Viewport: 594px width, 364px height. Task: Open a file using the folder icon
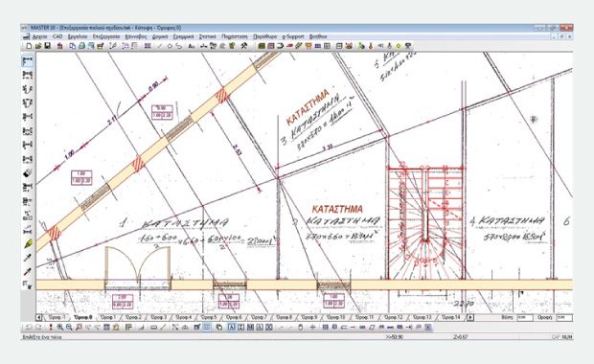pyautogui.click(x=38, y=46)
